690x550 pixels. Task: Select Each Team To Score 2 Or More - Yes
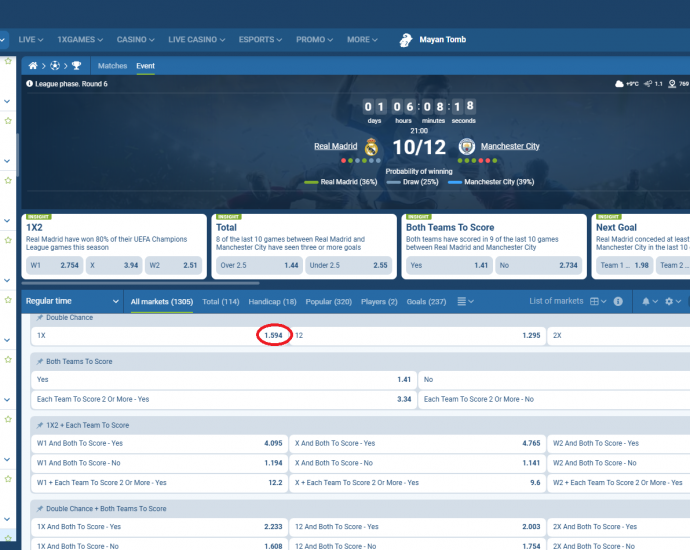(224, 400)
